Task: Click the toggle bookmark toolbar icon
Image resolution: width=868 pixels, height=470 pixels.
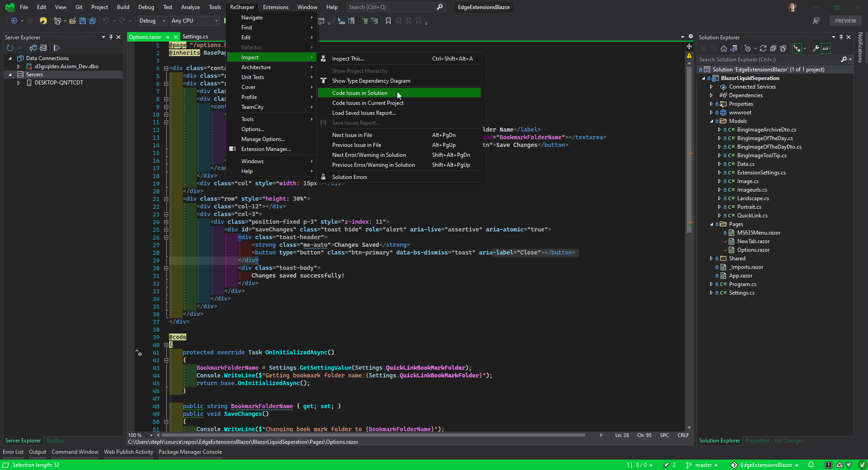Action: [388, 21]
